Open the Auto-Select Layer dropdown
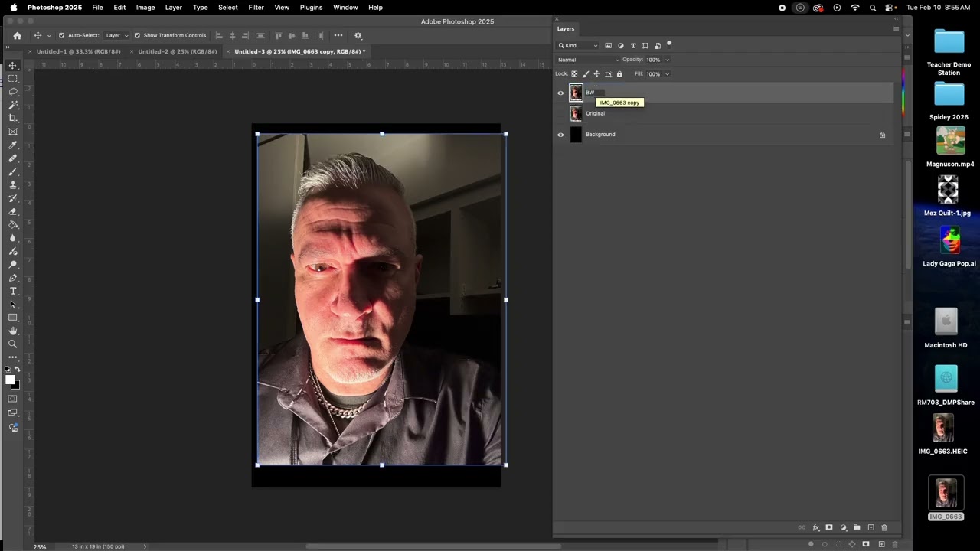Viewport: 980px width, 551px height. click(x=116, y=35)
